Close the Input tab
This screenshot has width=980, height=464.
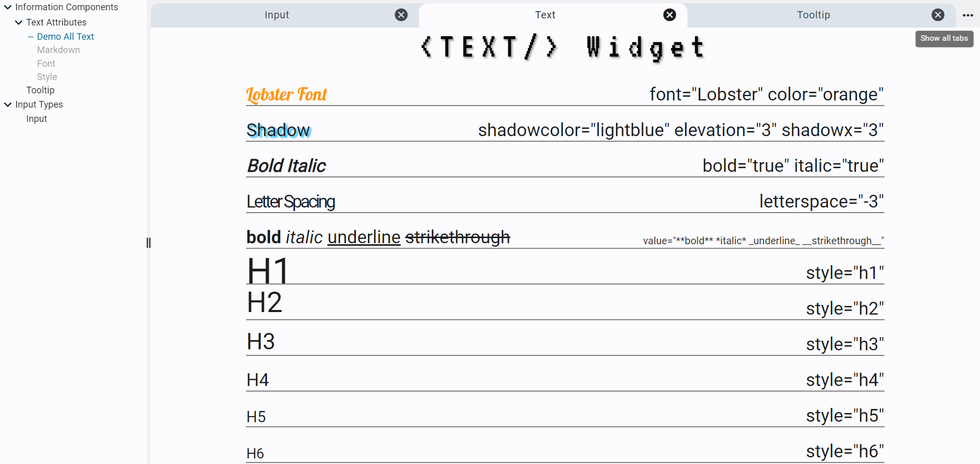tap(401, 15)
